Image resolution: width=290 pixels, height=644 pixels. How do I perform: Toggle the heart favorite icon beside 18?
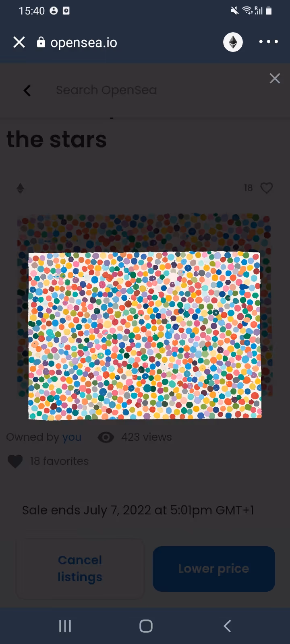[267, 188]
